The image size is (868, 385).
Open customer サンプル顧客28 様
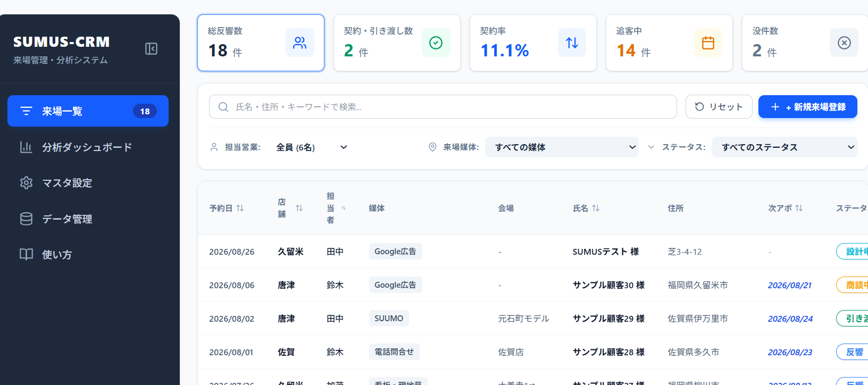[x=608, y=352]
